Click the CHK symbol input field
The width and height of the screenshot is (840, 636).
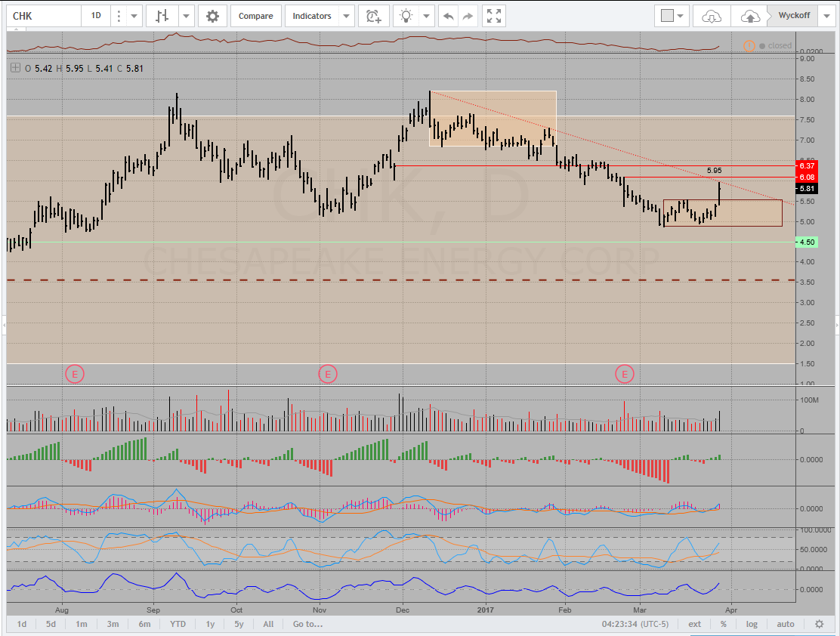point(42,16)
